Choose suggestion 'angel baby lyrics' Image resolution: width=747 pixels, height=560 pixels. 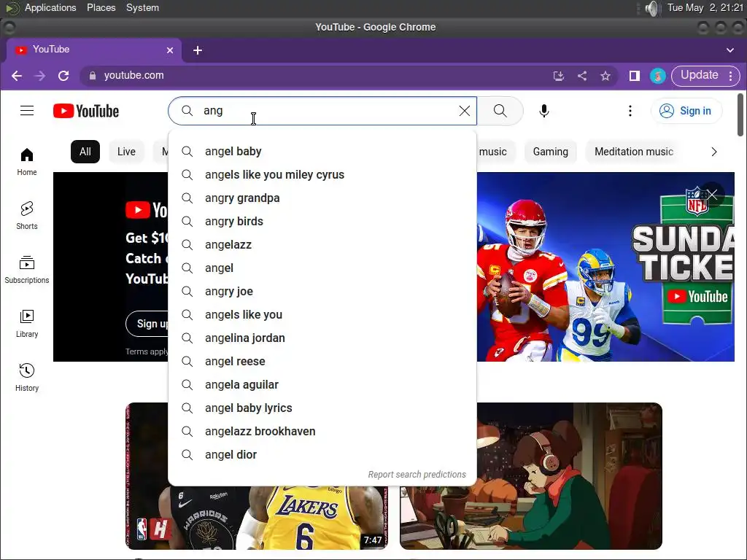(x=322, y=408)
